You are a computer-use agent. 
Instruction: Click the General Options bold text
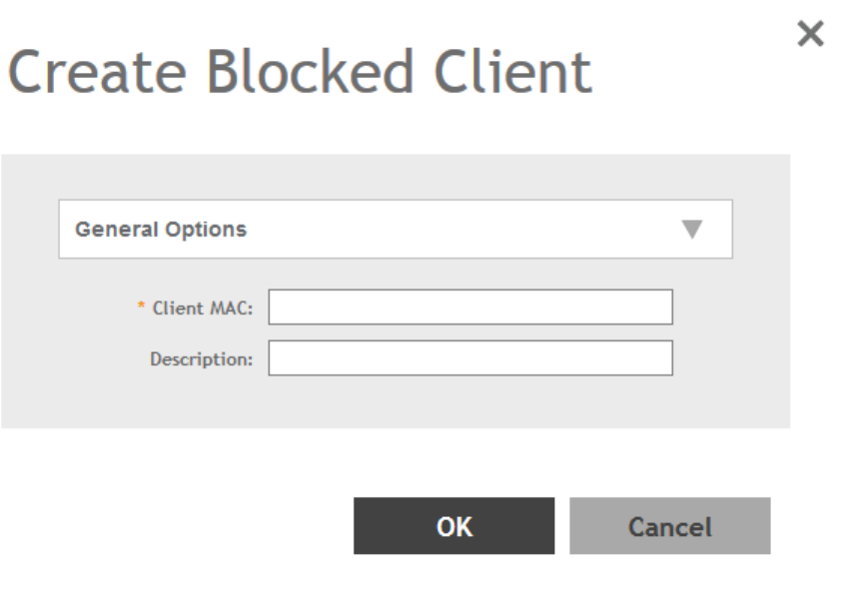point(161,230)
